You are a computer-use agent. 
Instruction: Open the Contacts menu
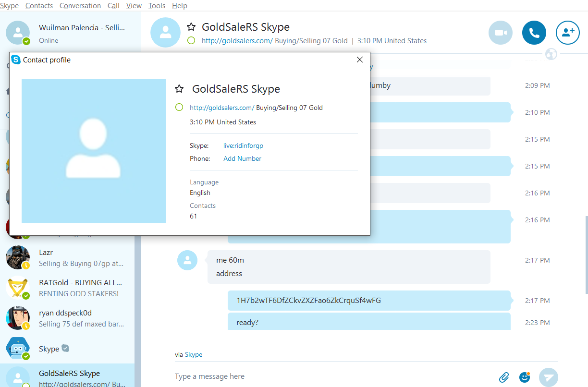pos(39,6)
